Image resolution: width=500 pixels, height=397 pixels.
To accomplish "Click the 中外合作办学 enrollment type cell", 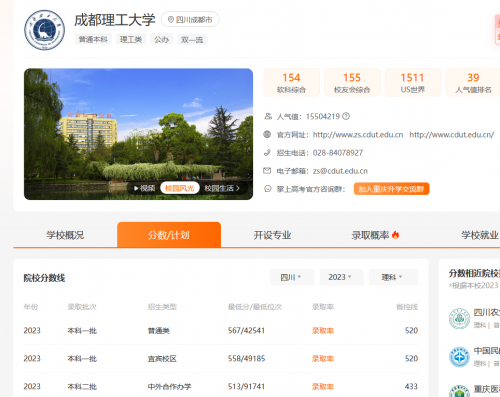I will pos(169,387).
